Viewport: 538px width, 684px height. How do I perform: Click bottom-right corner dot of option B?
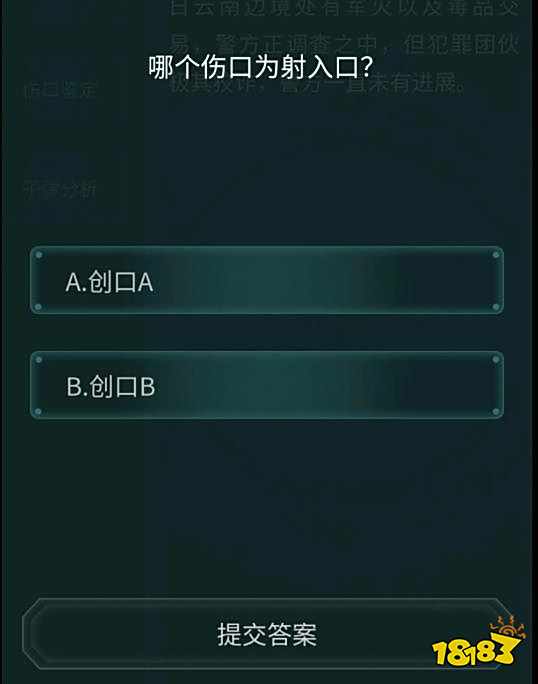[496, 411]
